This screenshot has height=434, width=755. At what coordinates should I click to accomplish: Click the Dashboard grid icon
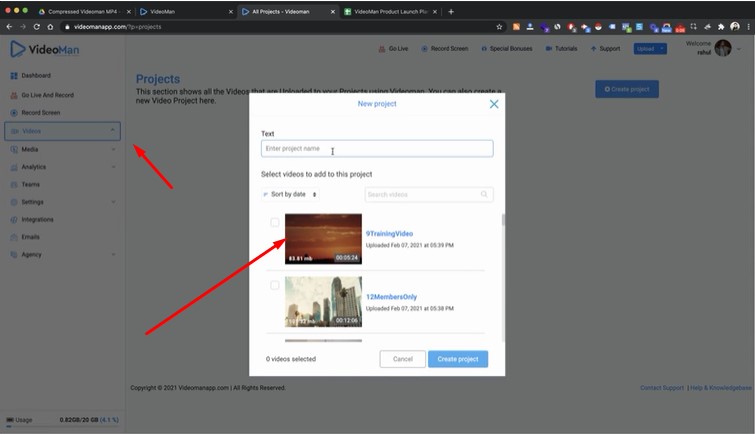(13, 76)
